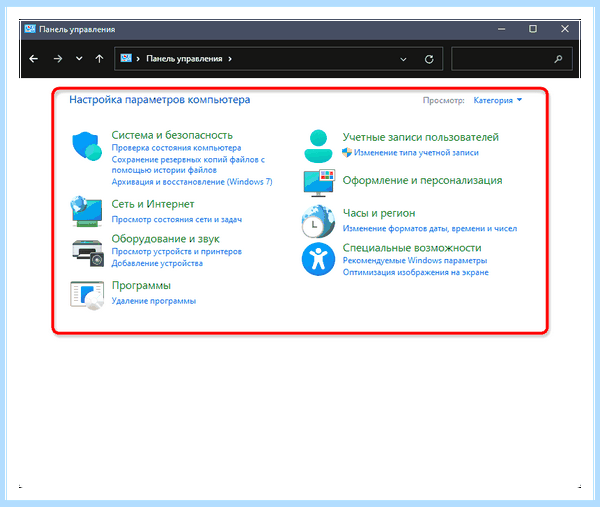Click the Clock and Region globe icon
The width and height of the screenshot is (600, 507).
[318, 221]
